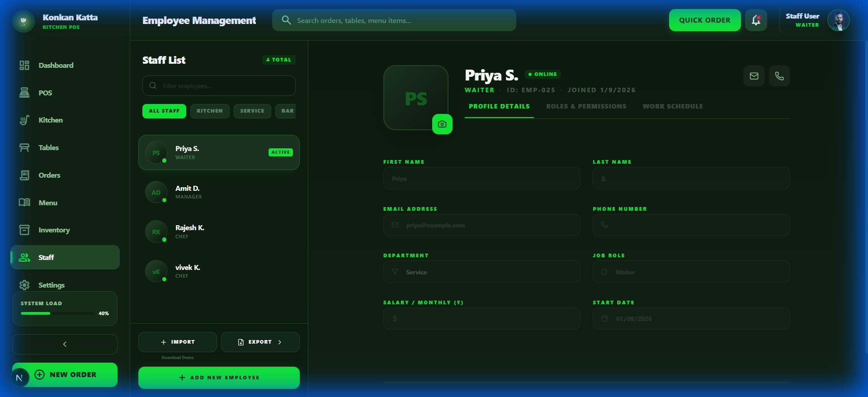Viewport: 868px width, 397px height.
Task: Open the Department Service dropdown
Action: click(481, 272)
